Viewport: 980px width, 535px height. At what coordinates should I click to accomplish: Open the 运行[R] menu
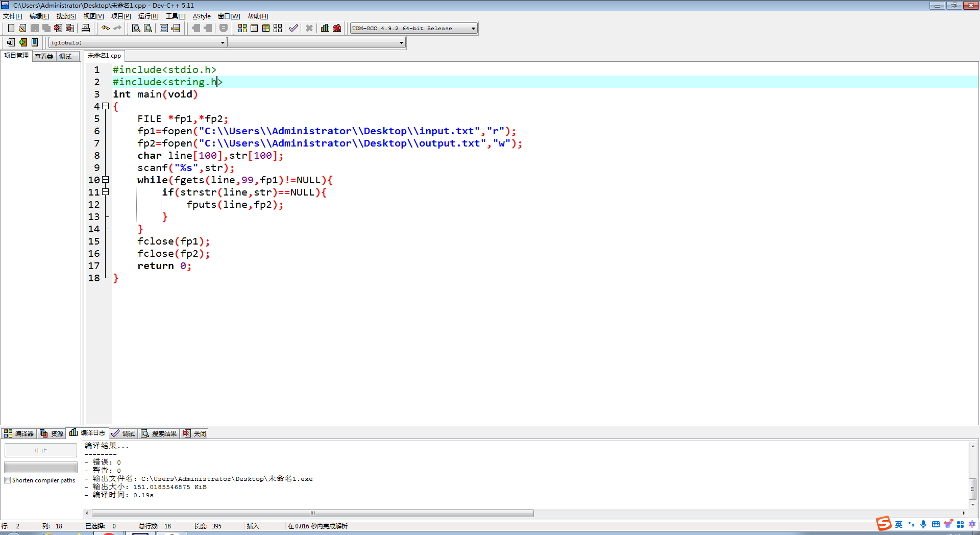[x=149, y=16]
